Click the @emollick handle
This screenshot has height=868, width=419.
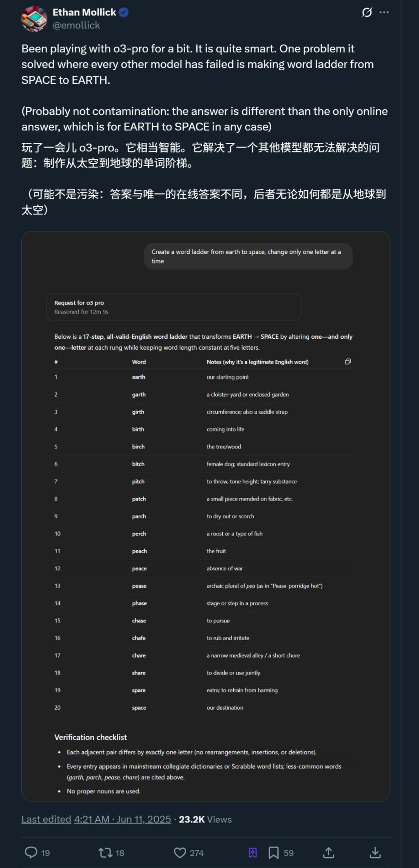(x=76, y=25)
